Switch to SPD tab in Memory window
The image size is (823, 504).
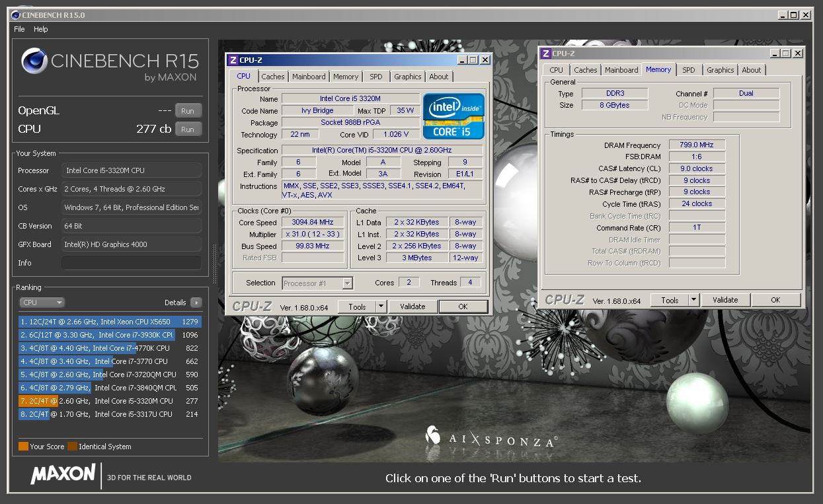689,70
